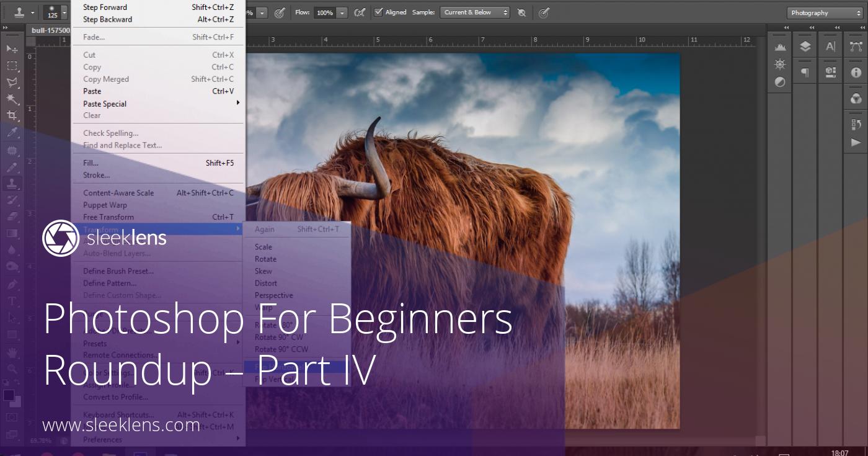Image resolution: width=868 pixels, height=456 pixels.
Task: Select the bull-157500 document tab
Action: [x=51, y=30]
